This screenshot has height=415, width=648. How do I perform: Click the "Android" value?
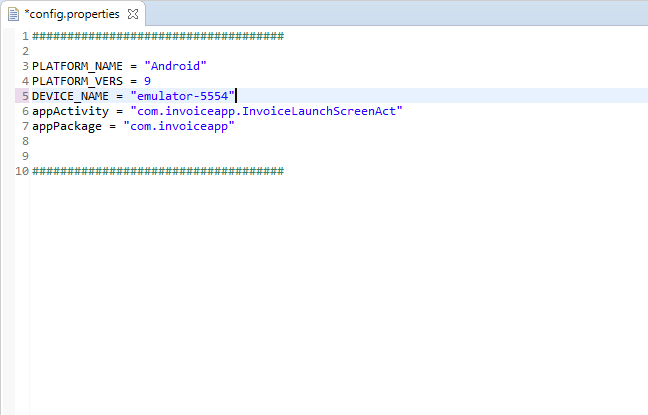[175, 66]
